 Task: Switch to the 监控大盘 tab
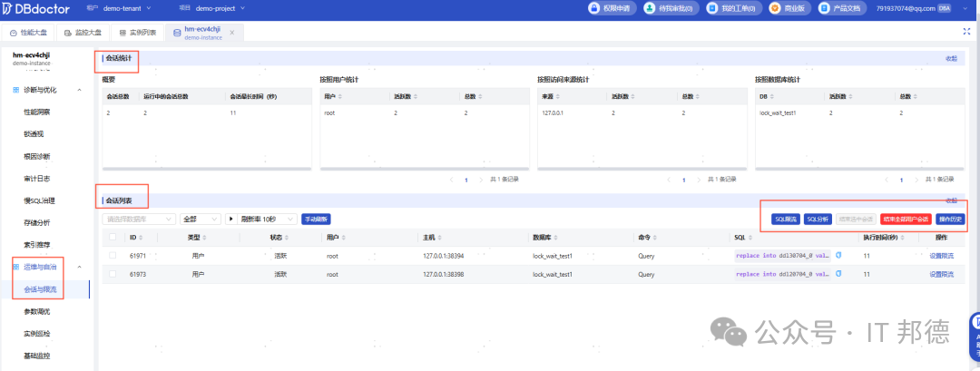(x=83, y=33)
